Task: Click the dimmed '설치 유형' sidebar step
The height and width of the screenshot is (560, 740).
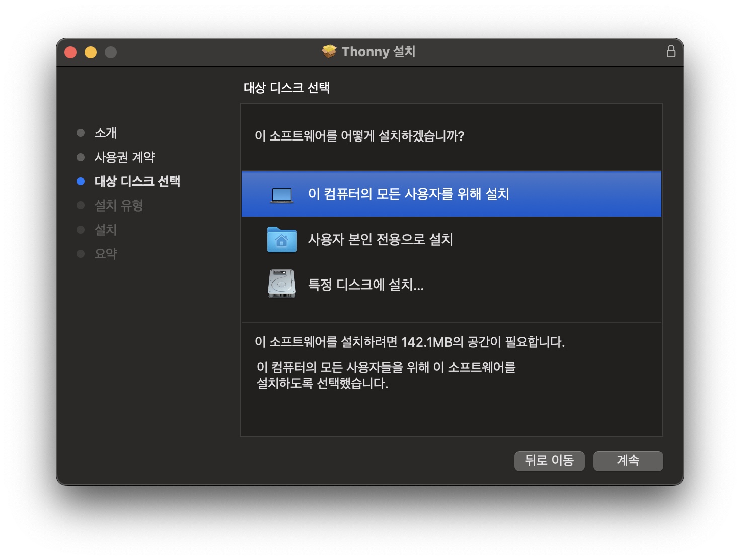Action: coord(119,205)
